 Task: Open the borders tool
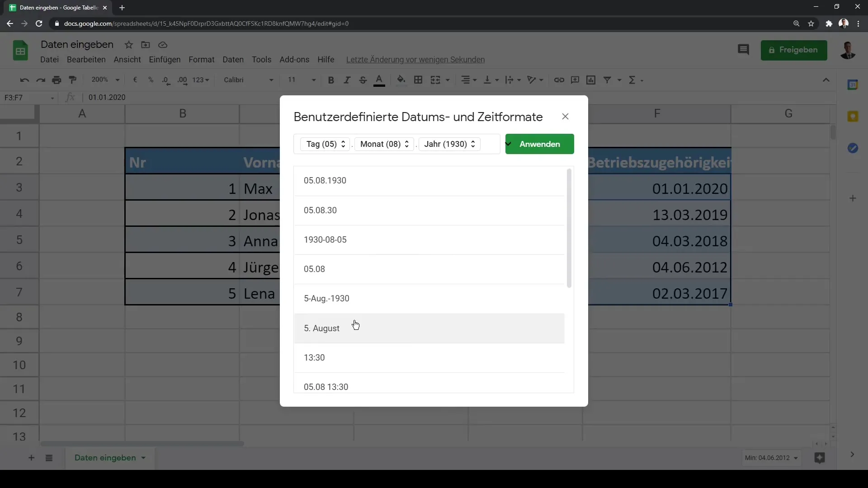tap(418, 80)
